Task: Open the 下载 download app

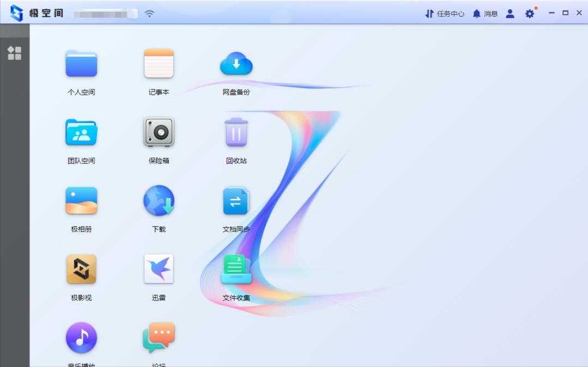Action: point(159,201)
